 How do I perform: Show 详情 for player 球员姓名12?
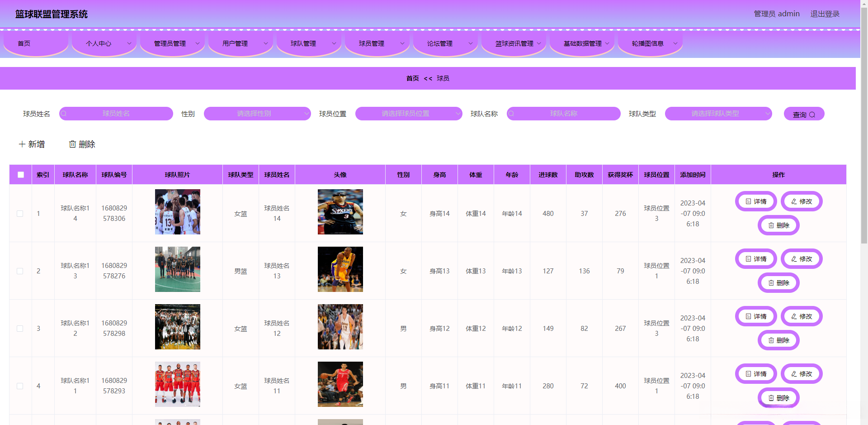tap(756, 316)
